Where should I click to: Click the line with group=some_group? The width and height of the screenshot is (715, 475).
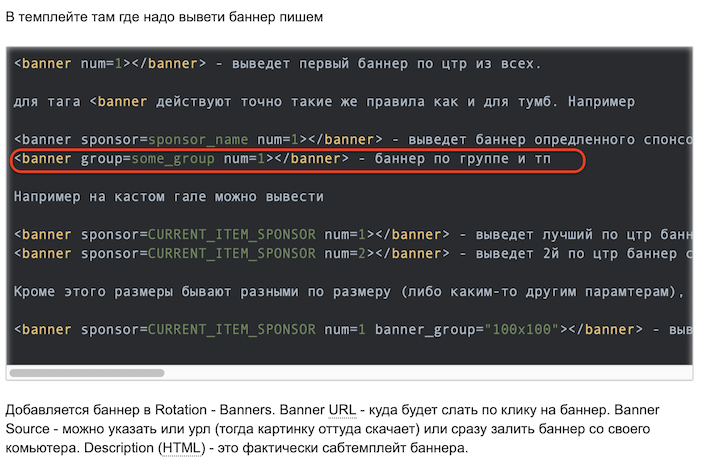282,159
